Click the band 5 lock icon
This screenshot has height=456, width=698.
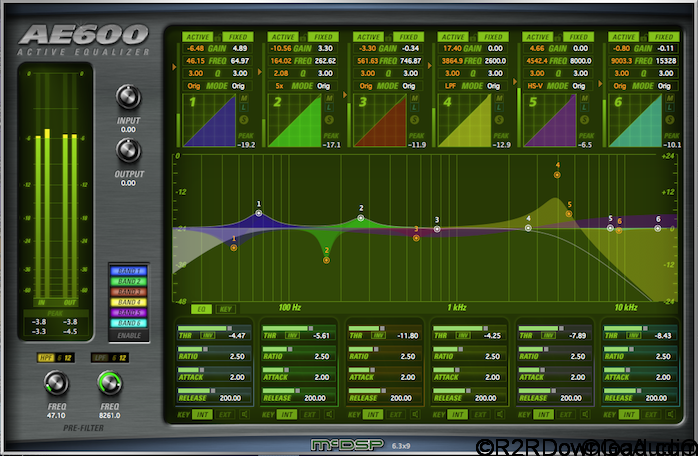pos(558,37)
